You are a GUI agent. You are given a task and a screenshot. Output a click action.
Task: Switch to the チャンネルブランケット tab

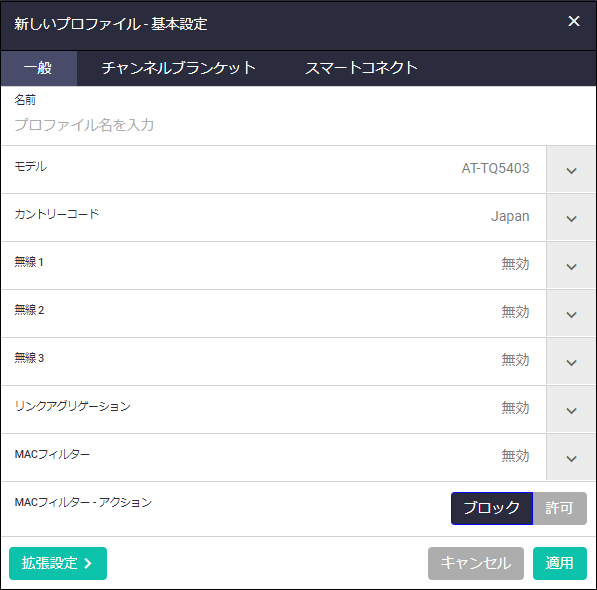[x=178, y=68]
